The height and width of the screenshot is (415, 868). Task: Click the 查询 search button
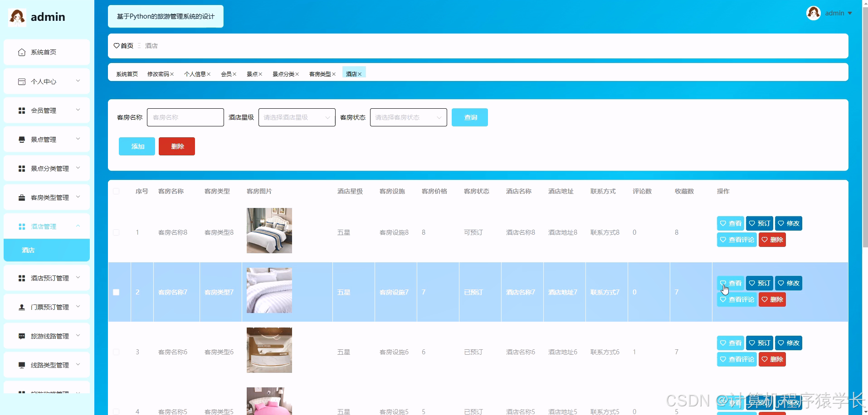pyautogui.click(x=470, y=117)
